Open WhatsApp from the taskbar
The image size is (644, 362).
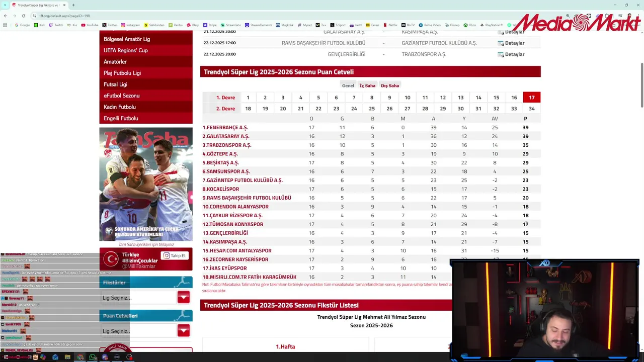tap(93, 357)
